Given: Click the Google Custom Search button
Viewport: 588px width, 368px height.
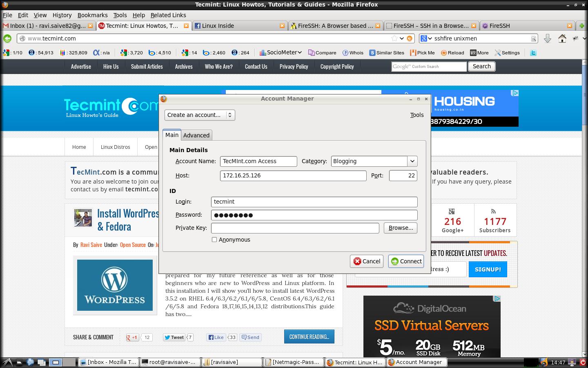Looking at the screenshot, I should 482,66.
